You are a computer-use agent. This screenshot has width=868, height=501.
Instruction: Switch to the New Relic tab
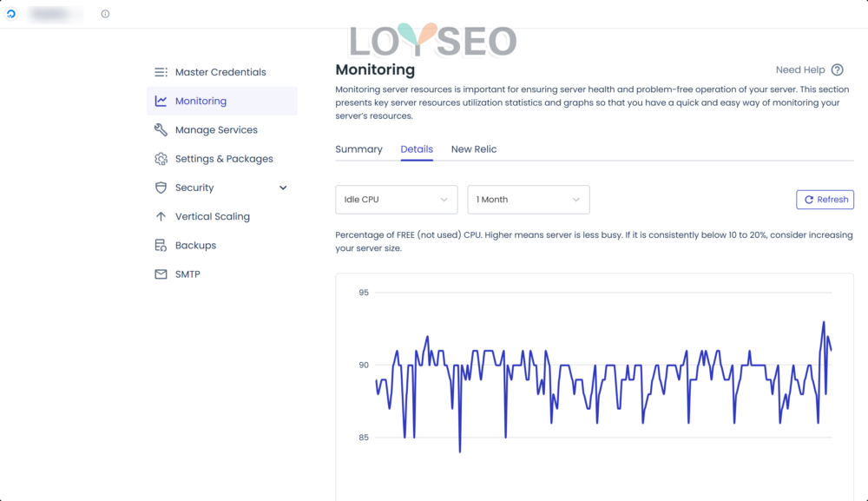pos(474,149)
